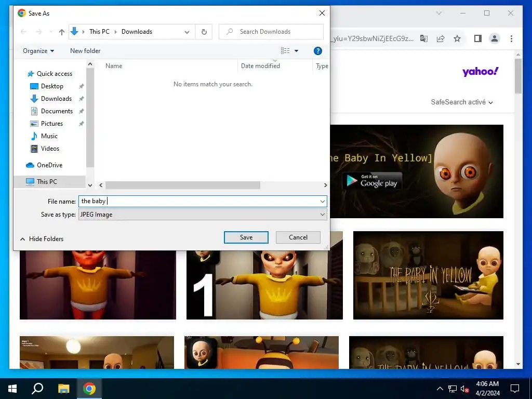The height and width of the screenshot is (399, 532).
Task: Expand the SafeSearch activé dropdown
Action: (462, 102)
